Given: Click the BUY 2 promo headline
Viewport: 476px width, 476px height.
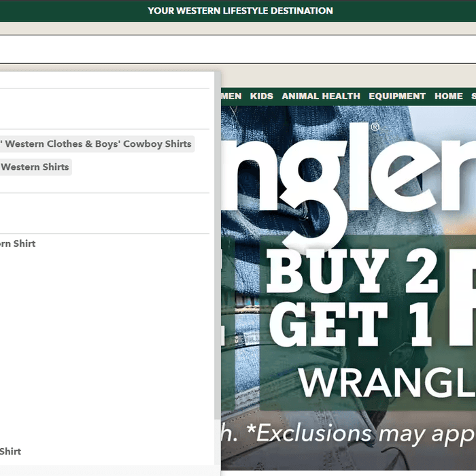Looking at the screenshot, I should tap(354, 271).
